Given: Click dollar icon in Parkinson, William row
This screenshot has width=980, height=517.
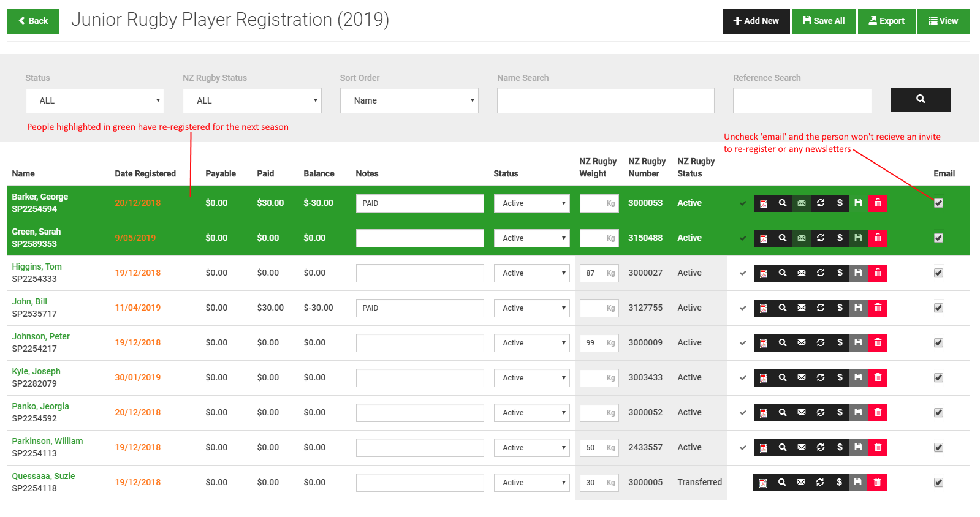Looking at the screenshot, I should coord(840,448).
